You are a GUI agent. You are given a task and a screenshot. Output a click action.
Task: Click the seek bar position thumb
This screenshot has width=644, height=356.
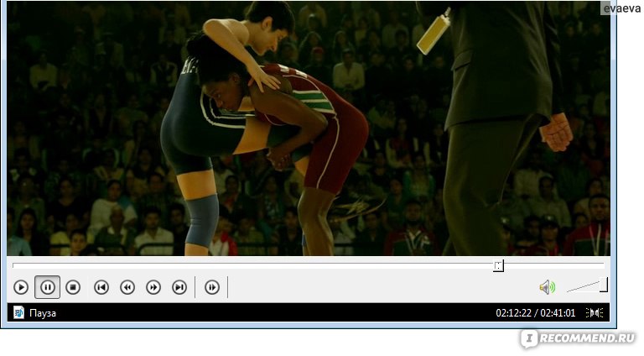tap(498, 265)
